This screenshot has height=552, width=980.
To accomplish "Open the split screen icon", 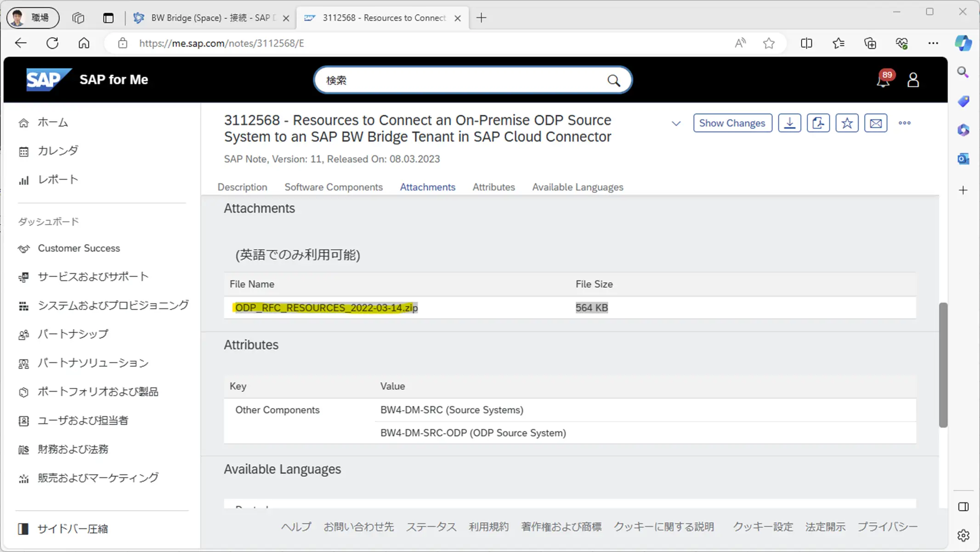I will [806, 43].
